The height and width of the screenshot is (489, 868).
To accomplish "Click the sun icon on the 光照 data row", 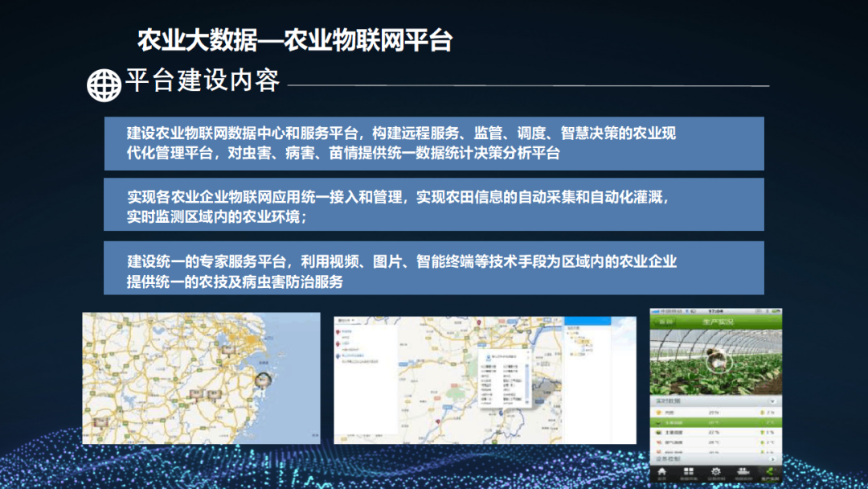I will [657, 411].
